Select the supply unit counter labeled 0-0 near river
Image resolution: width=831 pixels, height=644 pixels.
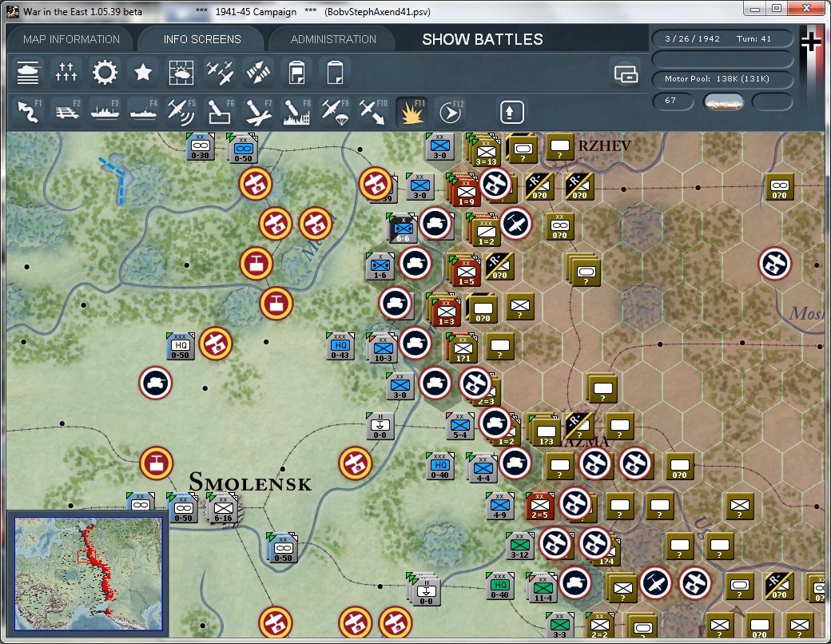380,426
